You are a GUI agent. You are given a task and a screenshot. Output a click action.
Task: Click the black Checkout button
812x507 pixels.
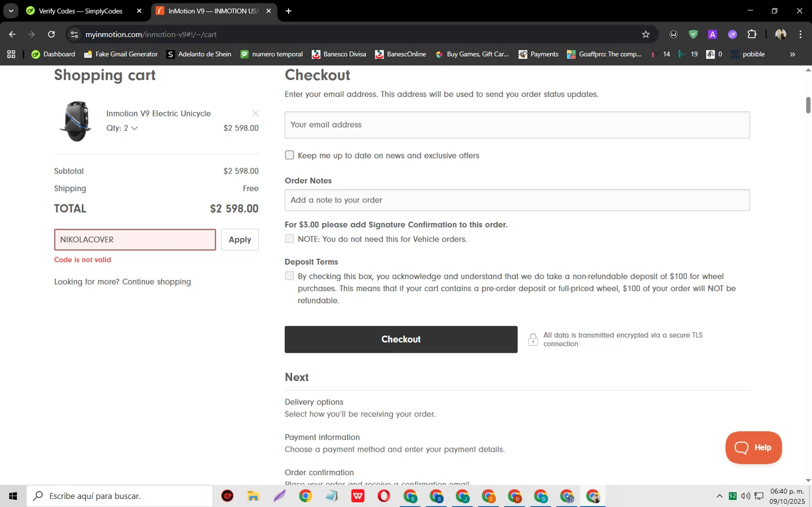coord(401,339)
